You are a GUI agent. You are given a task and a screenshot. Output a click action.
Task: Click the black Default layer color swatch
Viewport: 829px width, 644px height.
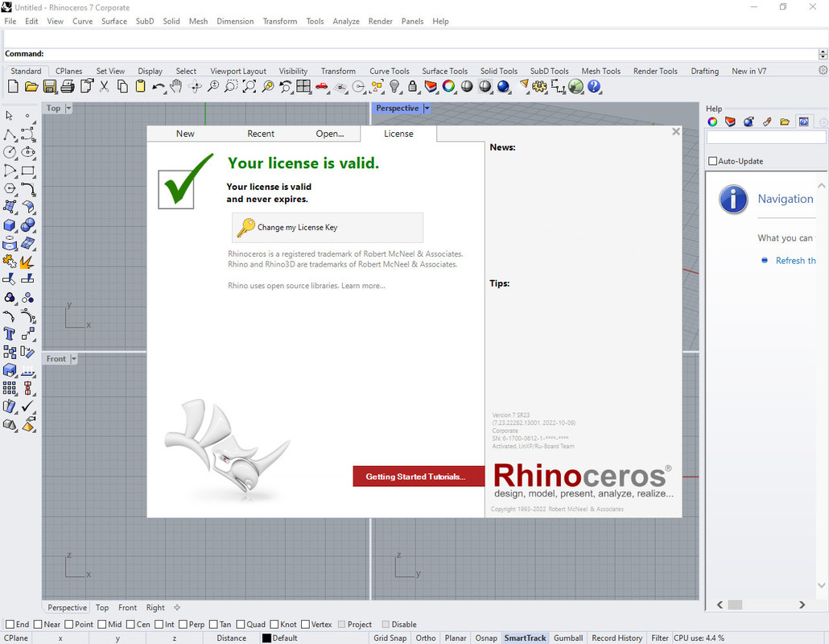pos(266,638)
